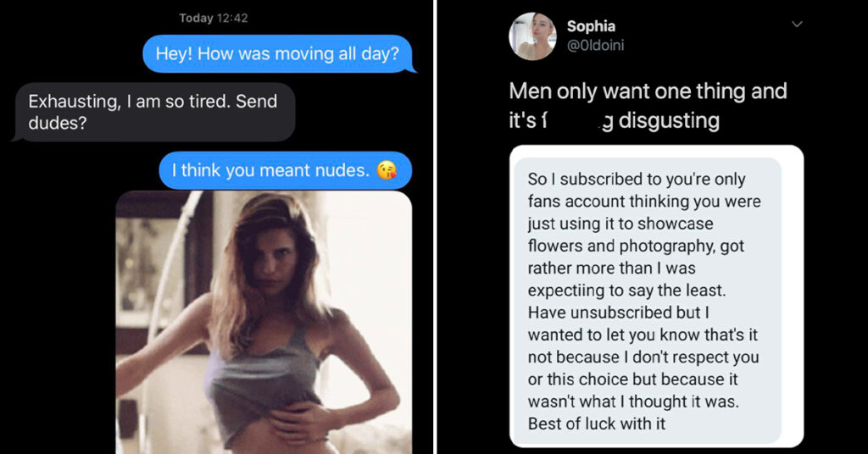
Task: Open Sophia's round profile avatar
Action: coord(532,36)
